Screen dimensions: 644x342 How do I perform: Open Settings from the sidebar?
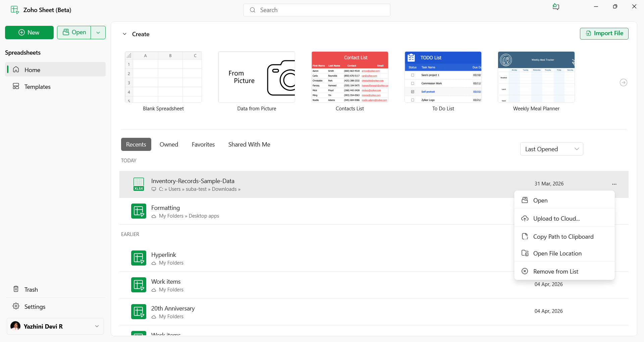(x=34, y=306)
